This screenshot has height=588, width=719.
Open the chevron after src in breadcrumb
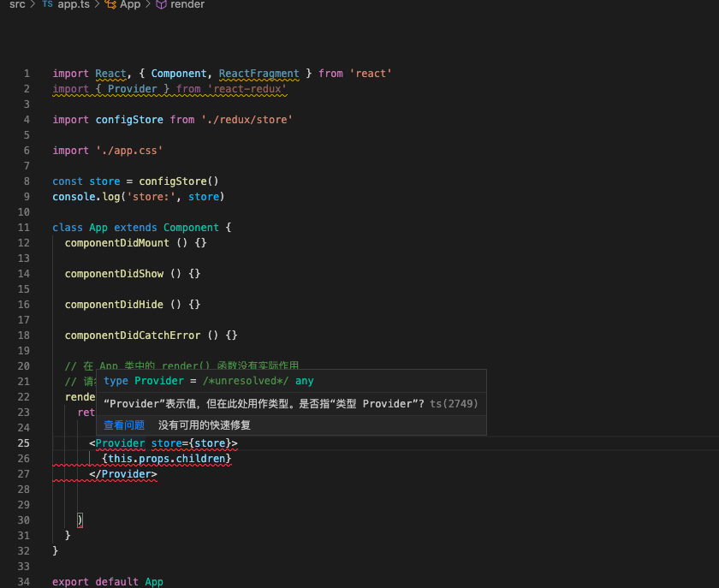[x=32, y=5]
